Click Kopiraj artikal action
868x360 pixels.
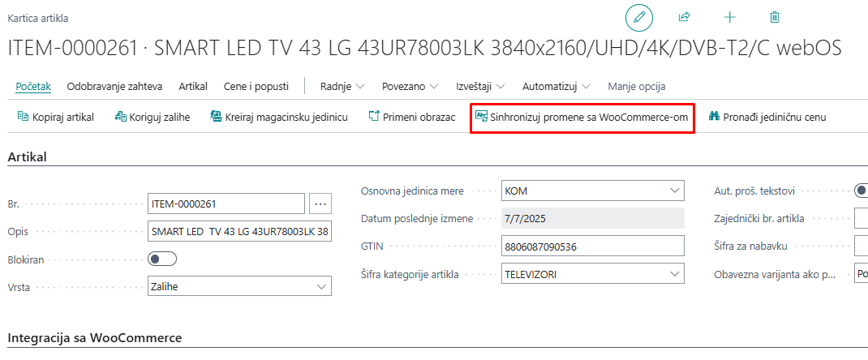click(55, 118)
